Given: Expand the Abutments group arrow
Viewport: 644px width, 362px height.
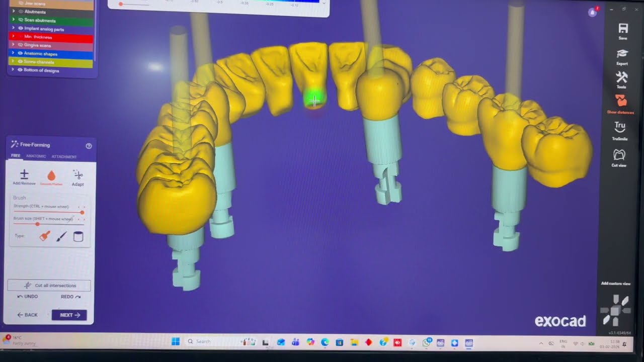Looking at the screenshot, I should tap(14, 12).
